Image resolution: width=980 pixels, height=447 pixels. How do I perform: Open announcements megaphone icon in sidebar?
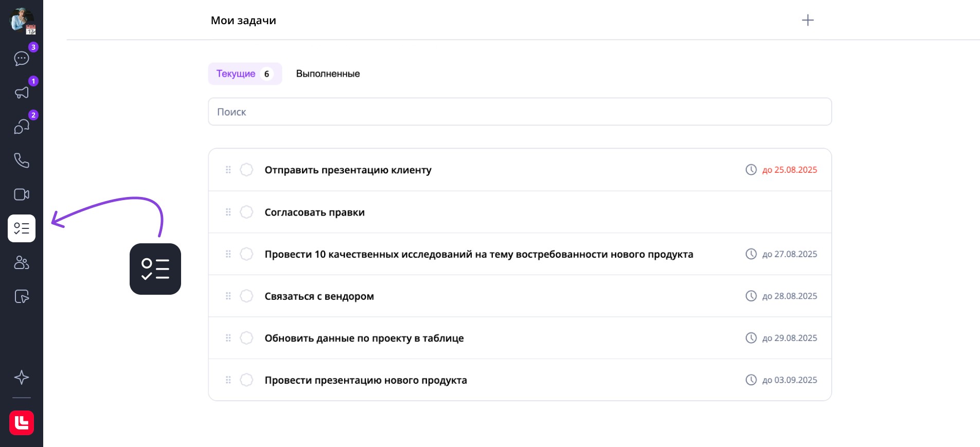22,93
